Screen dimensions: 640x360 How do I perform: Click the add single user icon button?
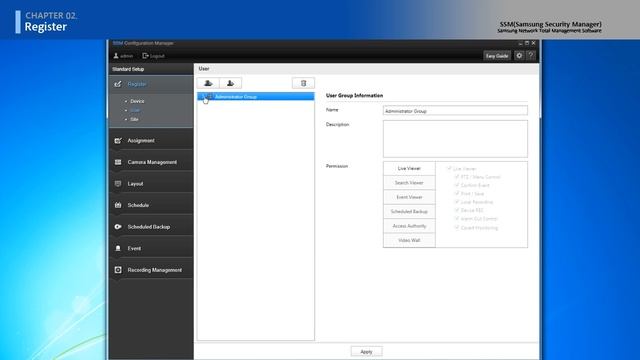tap(231, 83)
